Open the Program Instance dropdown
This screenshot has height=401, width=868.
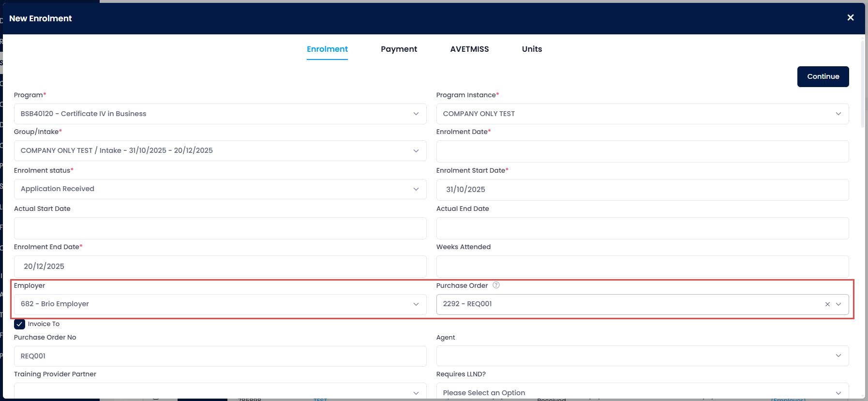(643, 114)
